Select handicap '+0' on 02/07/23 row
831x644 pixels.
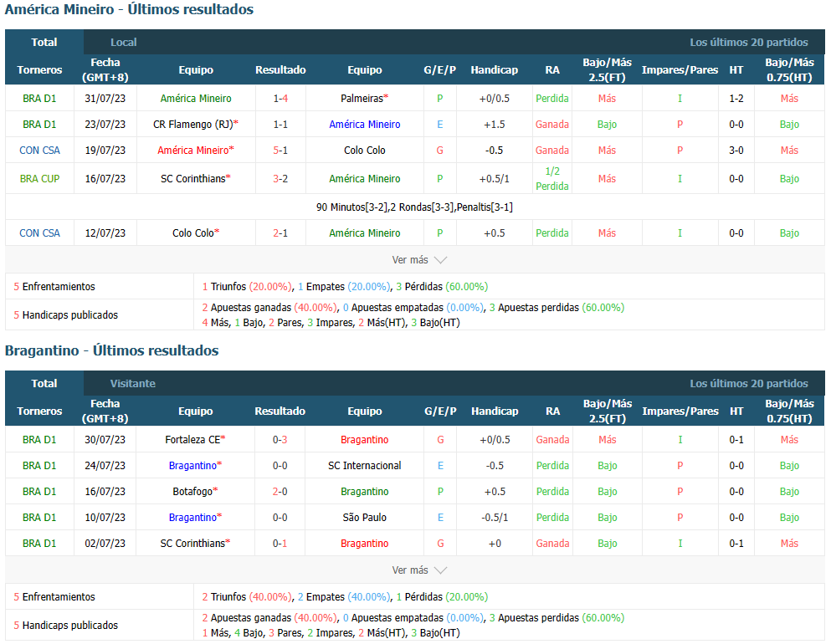click(x=495, y=543)
